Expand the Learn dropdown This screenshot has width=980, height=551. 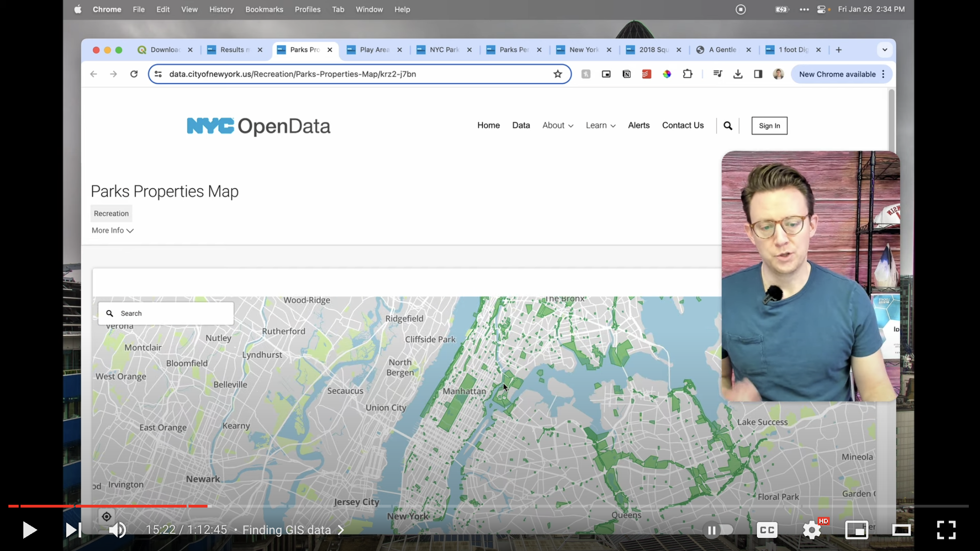pos(601,125)
